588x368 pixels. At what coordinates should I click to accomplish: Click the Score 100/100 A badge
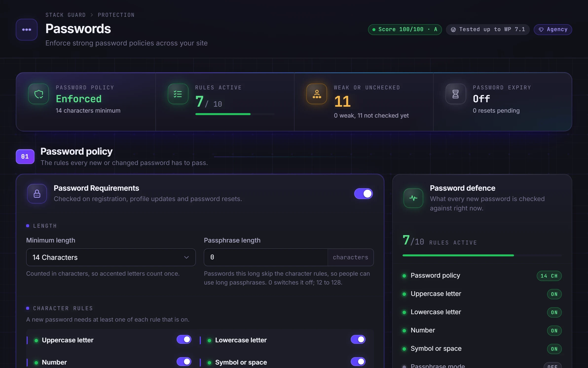point(405,30)
